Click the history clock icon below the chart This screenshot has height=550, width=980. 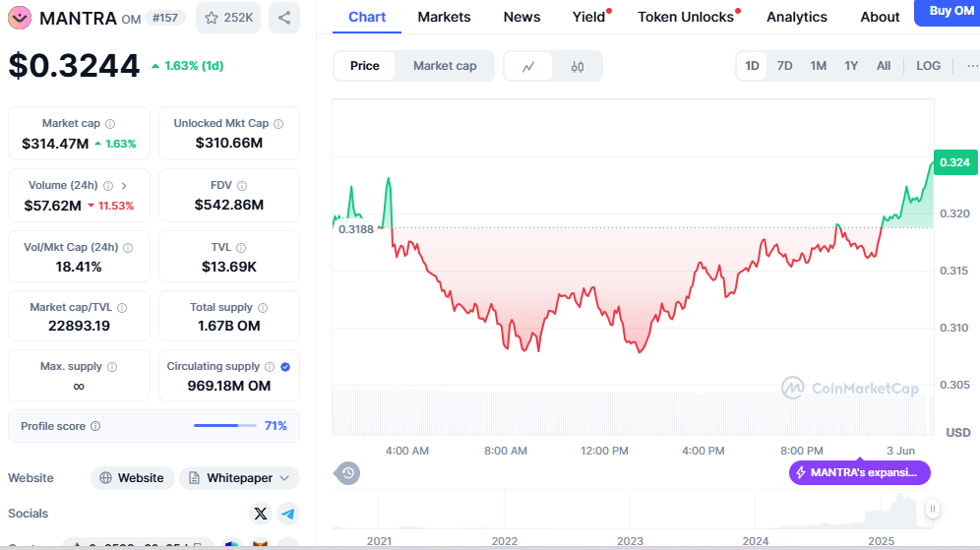tap(347, 473)
